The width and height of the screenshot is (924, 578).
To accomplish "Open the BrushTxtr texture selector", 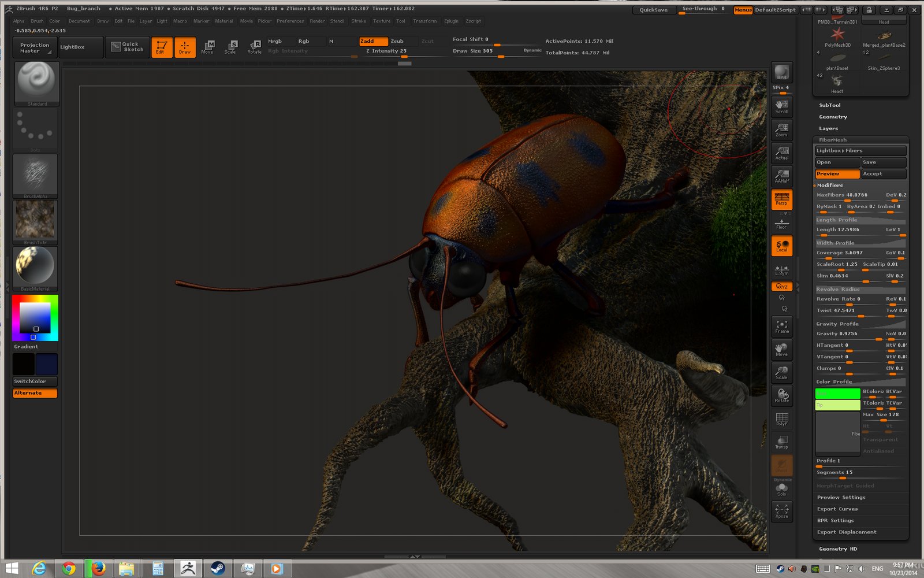I will point(35,223).
